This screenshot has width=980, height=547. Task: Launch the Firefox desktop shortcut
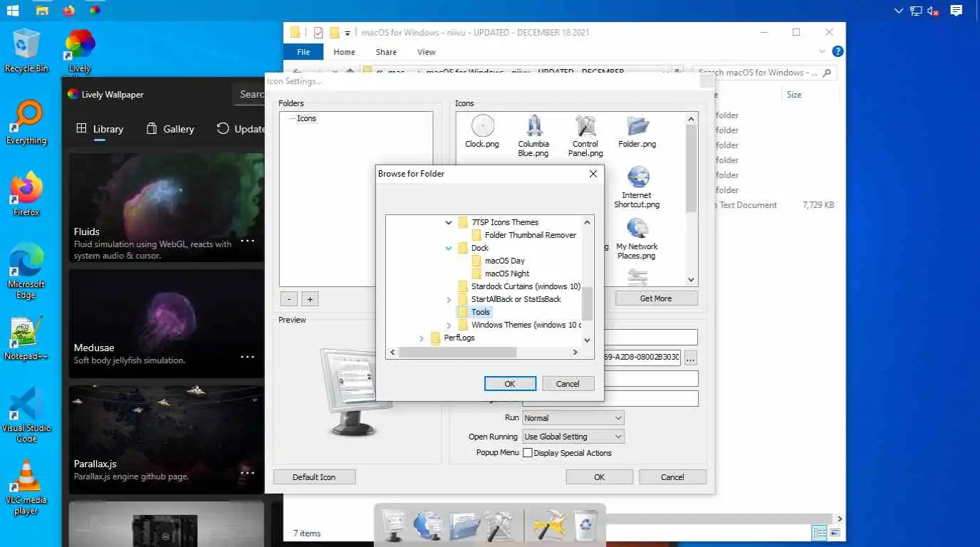tap(26, 194)
